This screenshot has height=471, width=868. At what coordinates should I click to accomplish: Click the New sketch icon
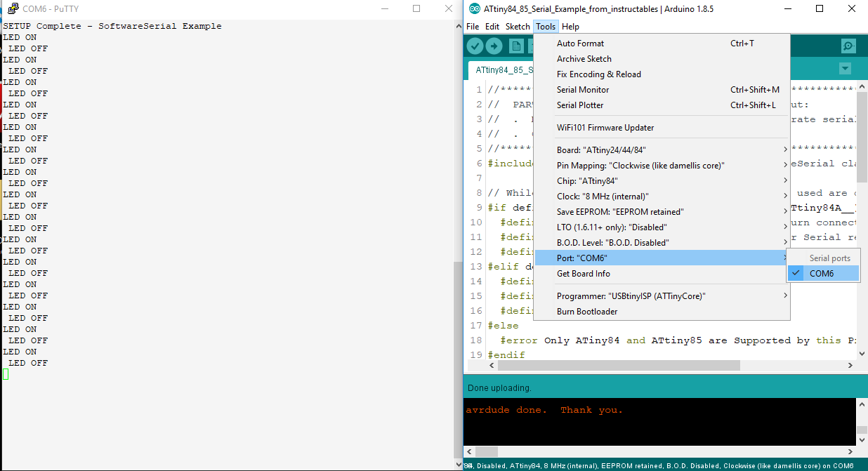coord(517,46)
